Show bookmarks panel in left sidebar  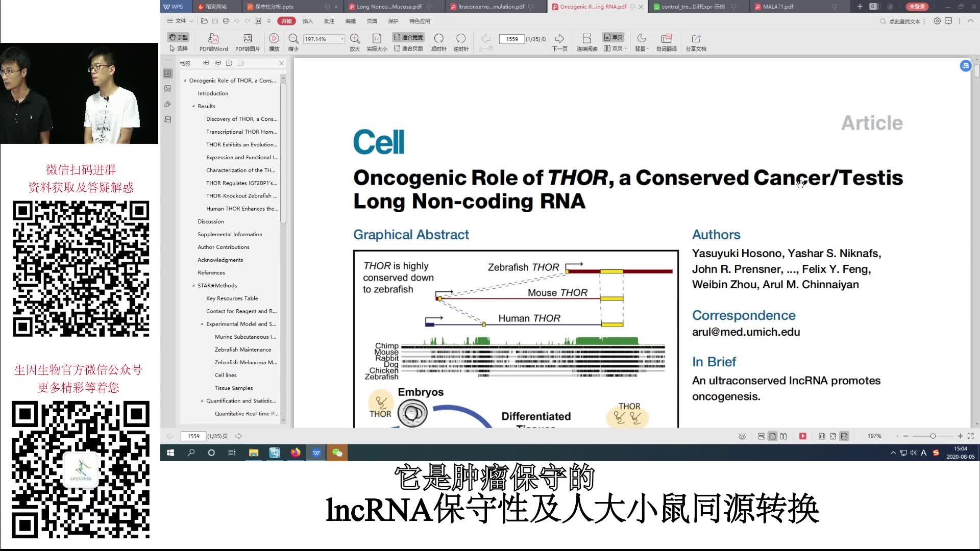(167, 73)
